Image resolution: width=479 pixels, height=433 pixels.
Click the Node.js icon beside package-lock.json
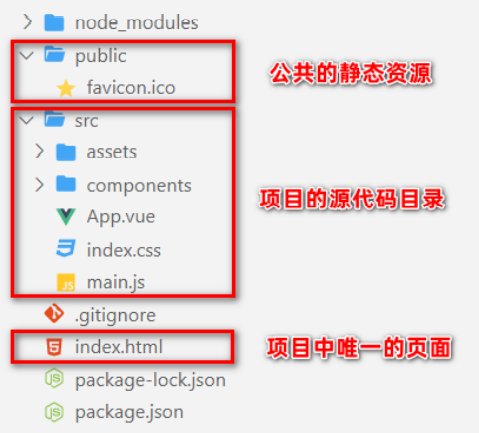[54, 379]
